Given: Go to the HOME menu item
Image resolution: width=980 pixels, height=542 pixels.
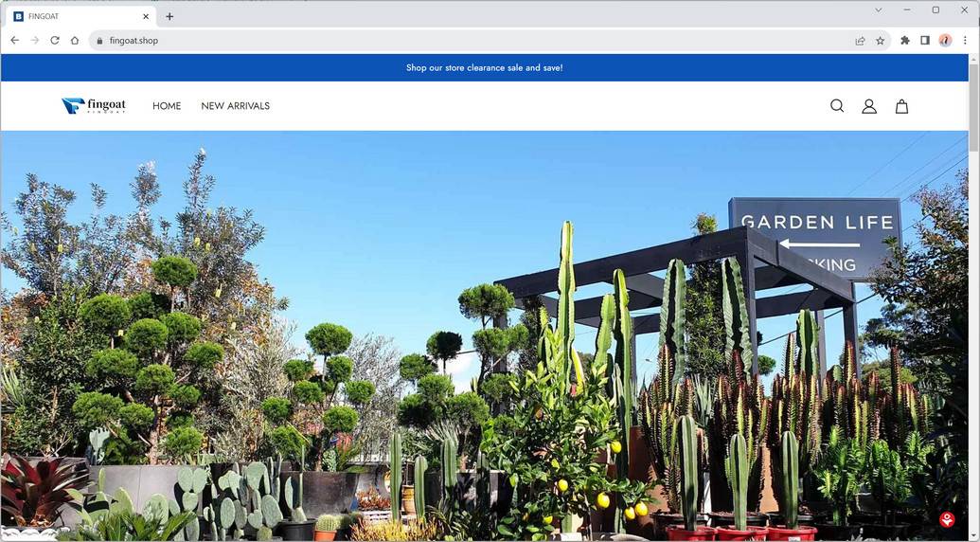Looking at the screenshot, I should point(167,105).
